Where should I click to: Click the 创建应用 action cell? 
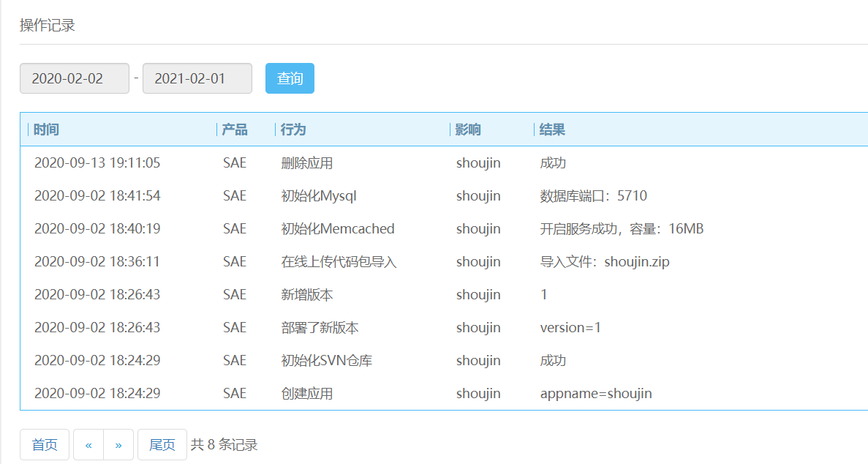point(307,393)
